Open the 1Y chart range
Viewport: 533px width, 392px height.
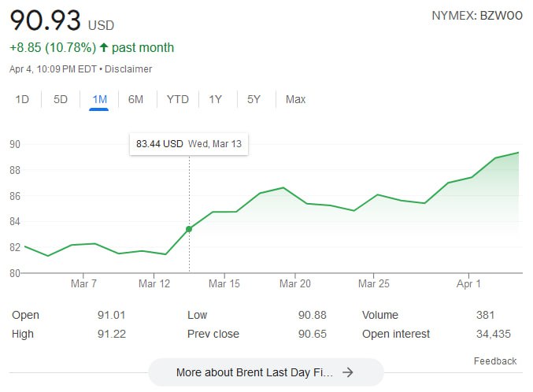215,99
